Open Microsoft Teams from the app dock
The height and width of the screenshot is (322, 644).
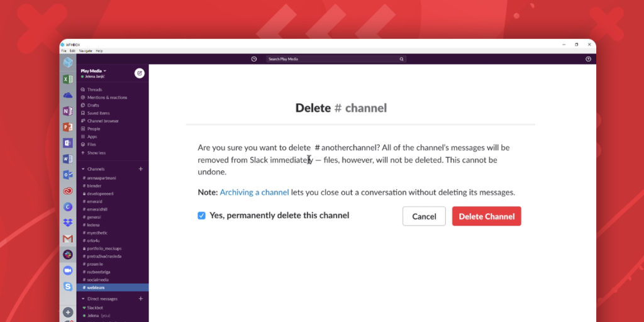click(x=68, y=143)
